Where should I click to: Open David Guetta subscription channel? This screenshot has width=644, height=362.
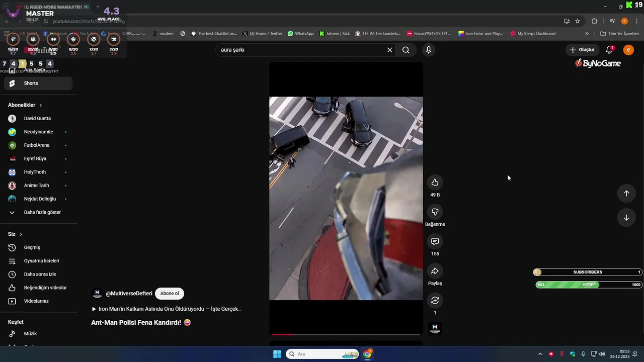tap(38, 119)
